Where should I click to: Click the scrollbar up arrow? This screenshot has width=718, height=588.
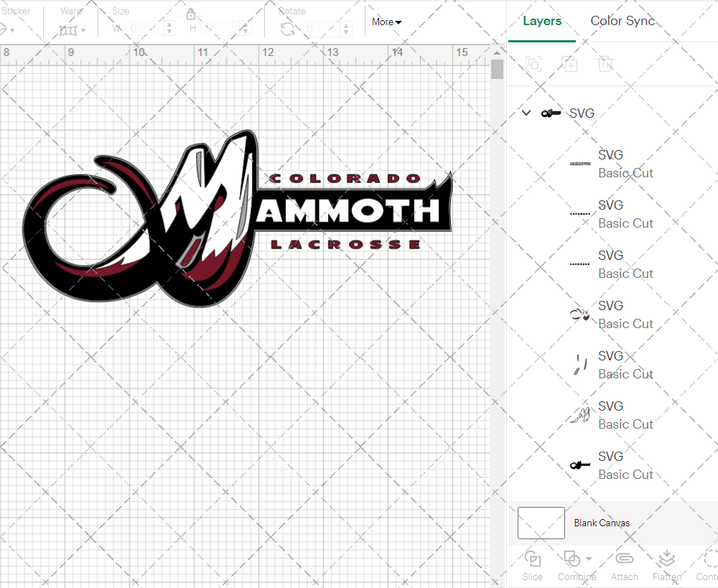coord(497,52)
